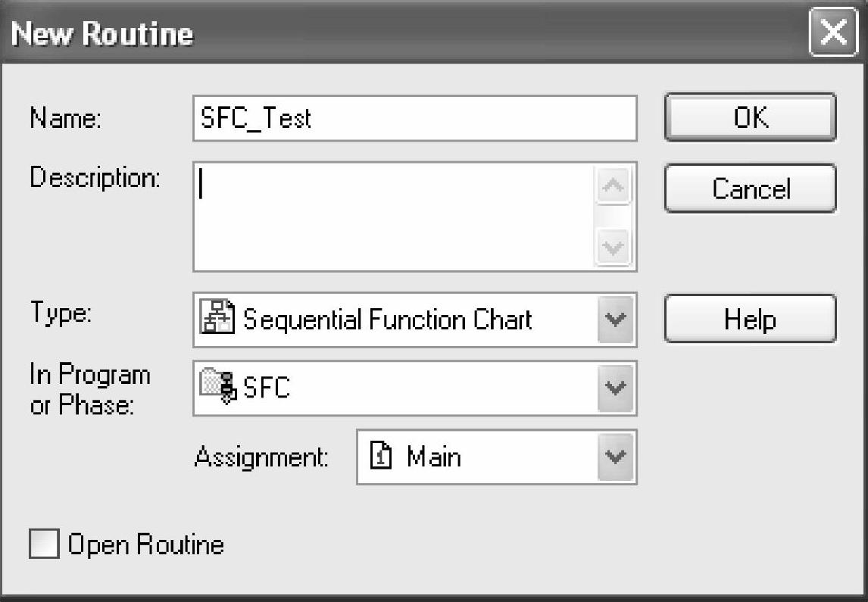This screenshot has width=868, height=602.
Task: Open the In Program or Phase dropdown arrow
Action: 616,388
